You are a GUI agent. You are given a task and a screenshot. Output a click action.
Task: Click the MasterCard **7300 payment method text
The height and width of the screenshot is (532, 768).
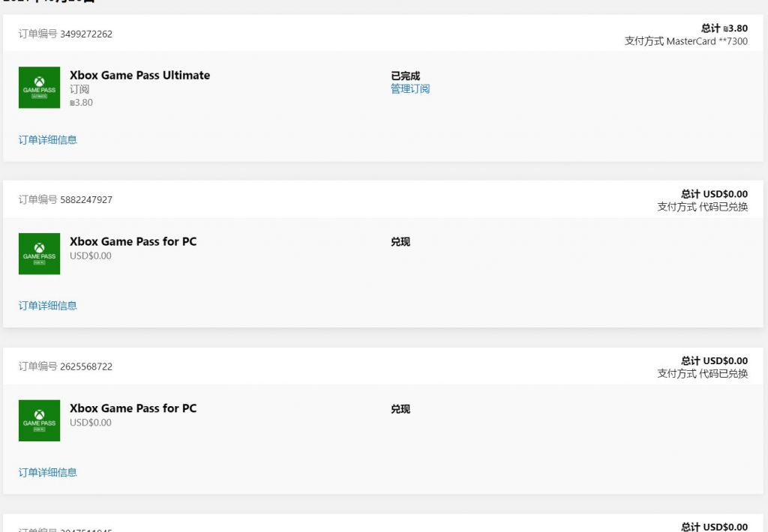coord(685,41)
